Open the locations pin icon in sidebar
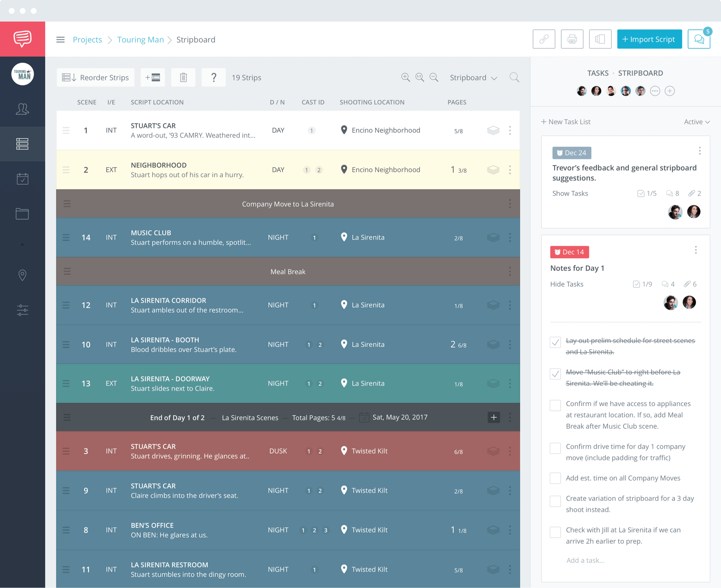721x588 pixels. point(23,275)
